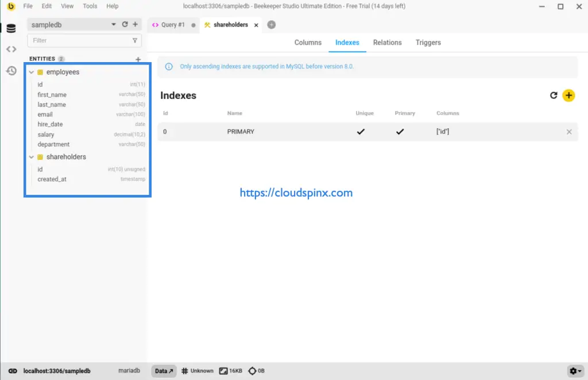This screenshot has height=380, width=588.
Task: Select the shareholders table in sidebar
Action: pyautogui.click(x=65, y=156)
